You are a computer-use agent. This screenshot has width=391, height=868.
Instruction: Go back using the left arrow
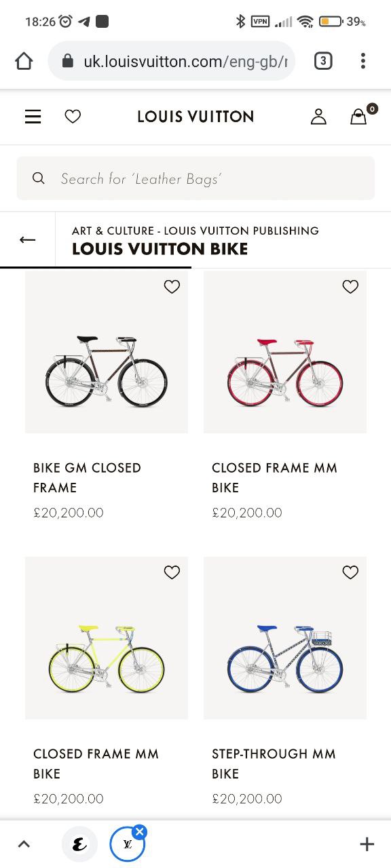27,240
